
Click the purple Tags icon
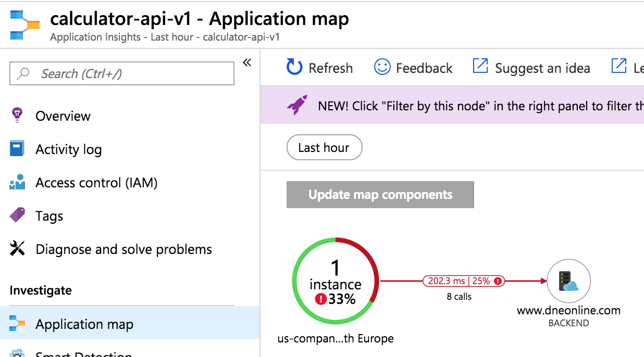[17, 215]
